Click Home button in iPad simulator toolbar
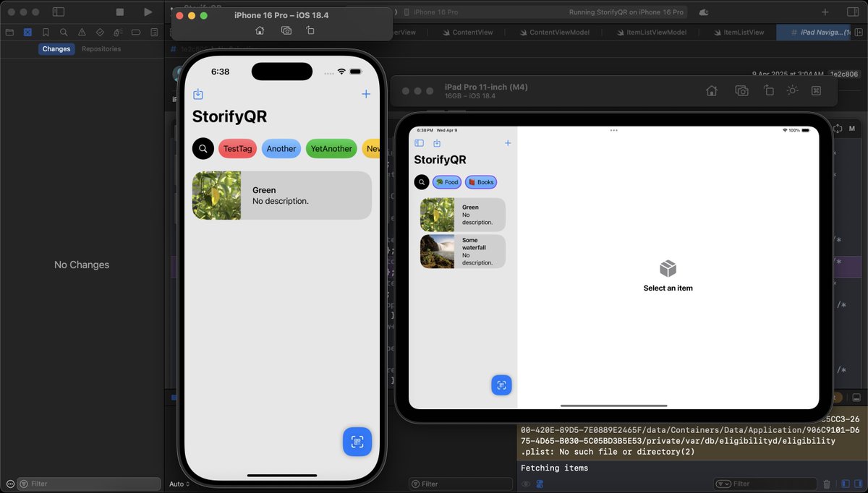This screenshot has height=493, width=868. [x=712, y=90]
